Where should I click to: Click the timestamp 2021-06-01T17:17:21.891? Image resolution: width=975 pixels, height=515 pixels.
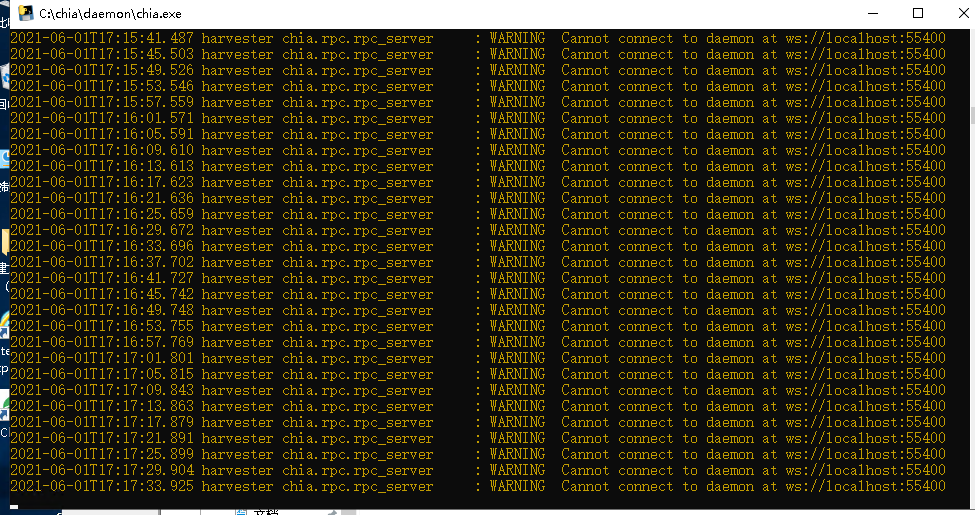point(102,438)
